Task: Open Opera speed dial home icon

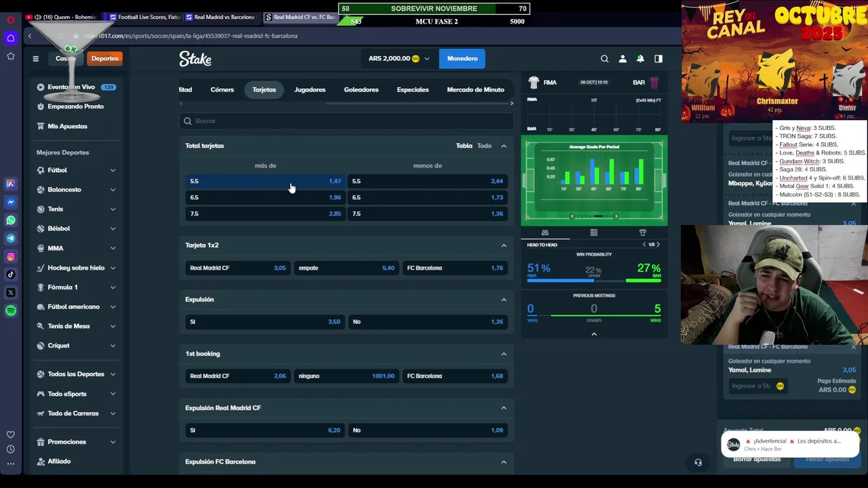Action: pos(10,38)
